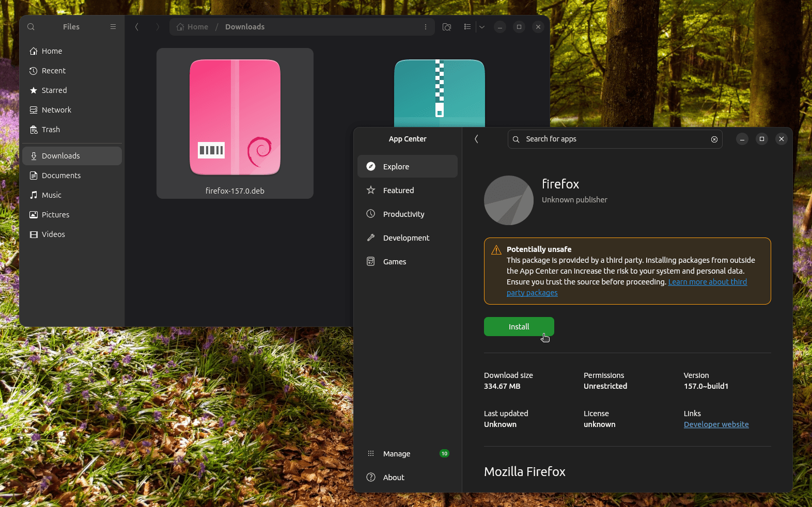The image size is (812, 507).
Task: Open Music in the Files sidebar
Action: pyautogui.click(x=72, y=195)
